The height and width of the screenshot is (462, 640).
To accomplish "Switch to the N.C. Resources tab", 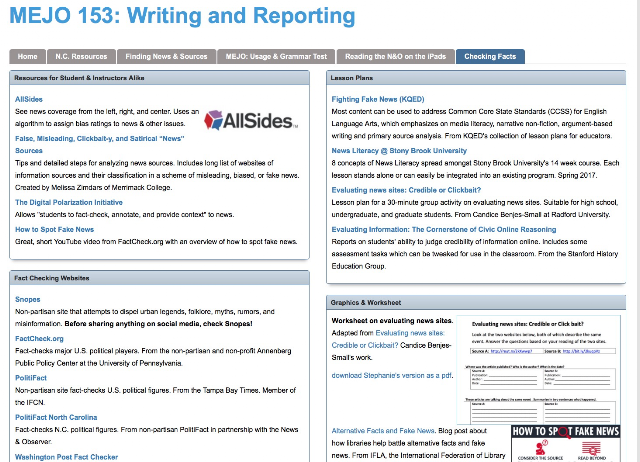I will (81, 57).
